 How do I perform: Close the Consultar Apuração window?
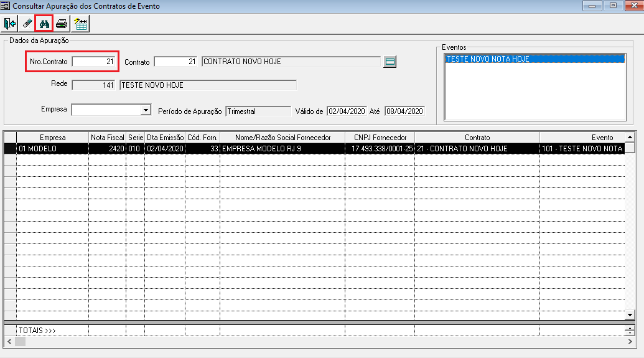point(634,6)
